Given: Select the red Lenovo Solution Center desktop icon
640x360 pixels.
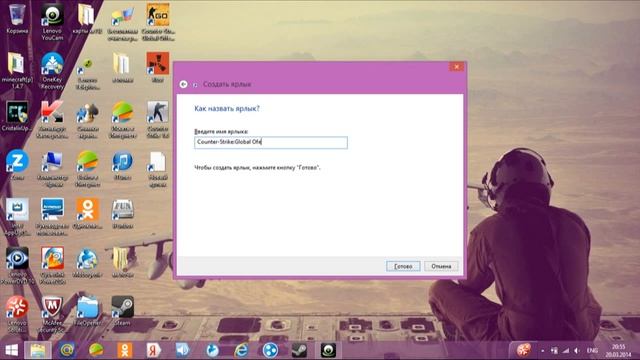Looking at the screenshot, I should pyautogui.click(x=17, y=313).
